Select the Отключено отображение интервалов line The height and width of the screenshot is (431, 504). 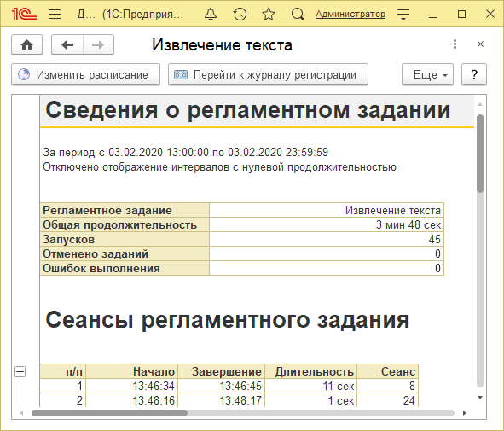click(219, 167)
